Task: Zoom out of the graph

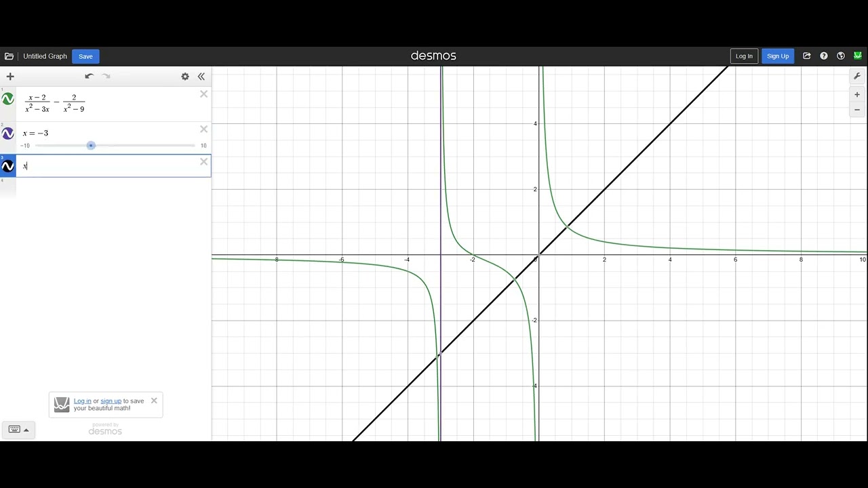Action: click(x=857, y=110)
